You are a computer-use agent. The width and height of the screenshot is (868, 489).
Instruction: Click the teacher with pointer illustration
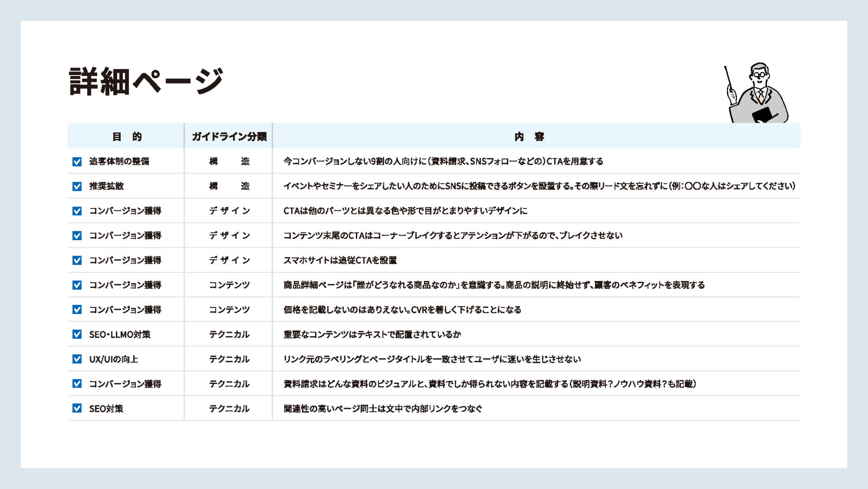[756, 93]
